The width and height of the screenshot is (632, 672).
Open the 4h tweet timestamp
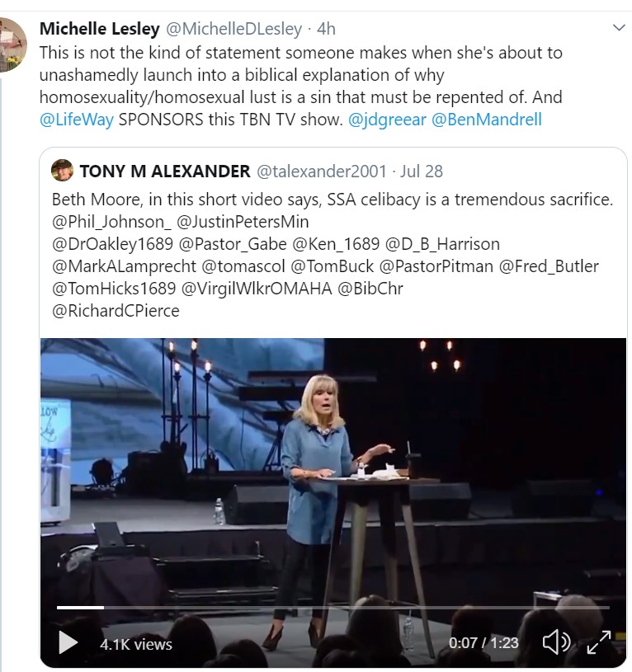click(326, 29)
